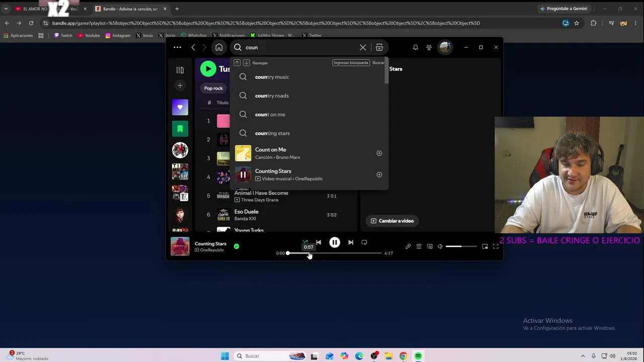The width and height of the screenshot is (644, 362).
Task: Open the Spotify three-dot menu
Action: coord(177,47)
